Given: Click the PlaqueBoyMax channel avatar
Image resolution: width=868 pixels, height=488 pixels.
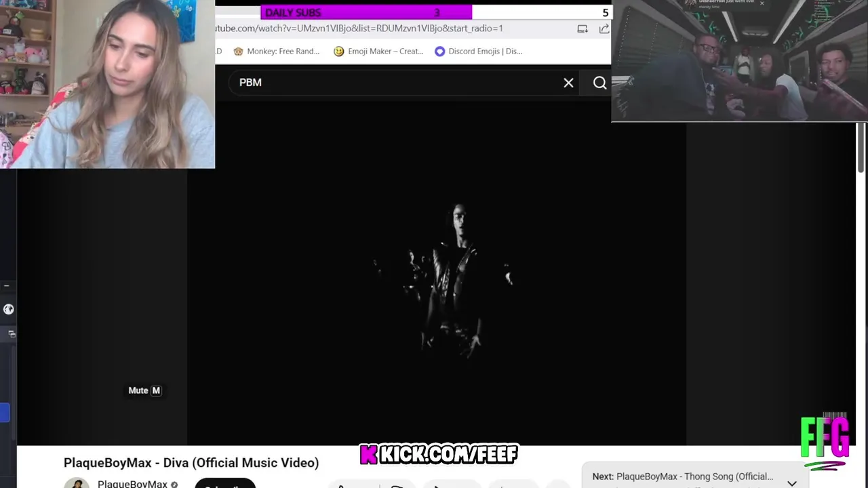Looking at the screenshot, I should pyautogui.click(x=76, y=483).
